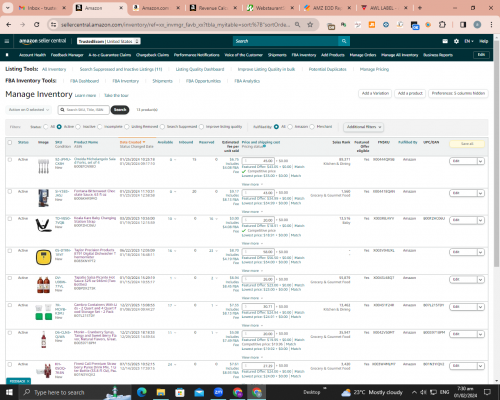Switch to the Revenue Calculator browser tab
This screenshot has height=400, width=500.
click(212, 8)
